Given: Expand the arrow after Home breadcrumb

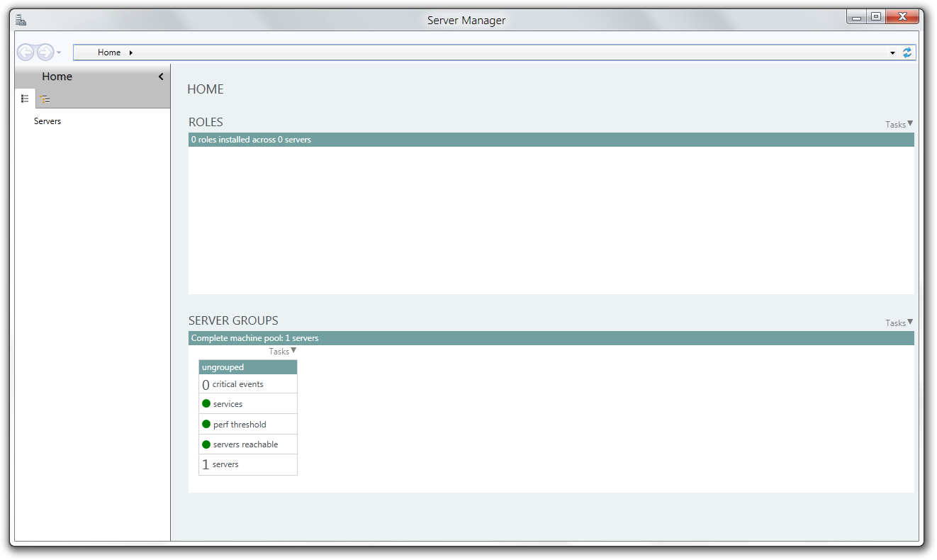Looking at the screenshot, I should [131, 52].
